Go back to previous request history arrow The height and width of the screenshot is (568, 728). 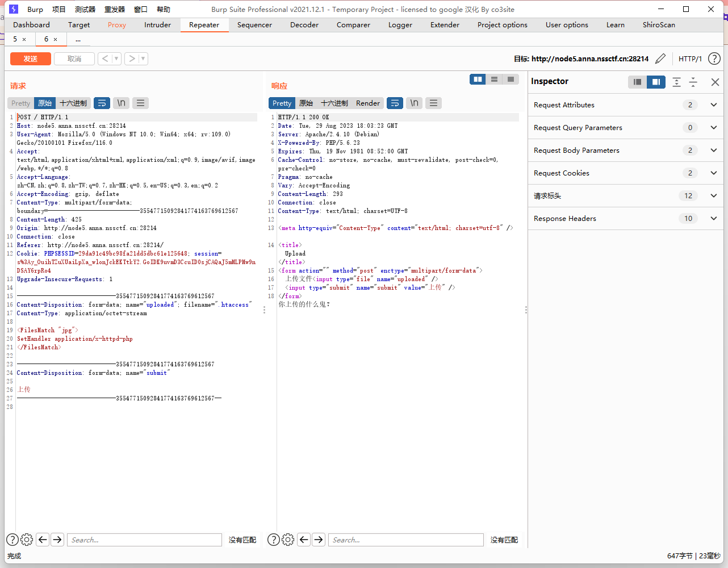(105, 59)
